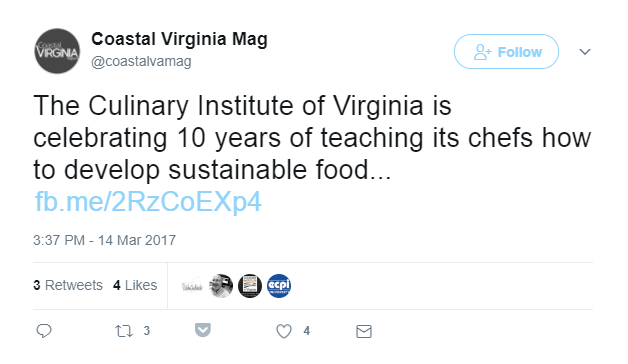Open the faint script-logo liker avatar

[192, 286]
